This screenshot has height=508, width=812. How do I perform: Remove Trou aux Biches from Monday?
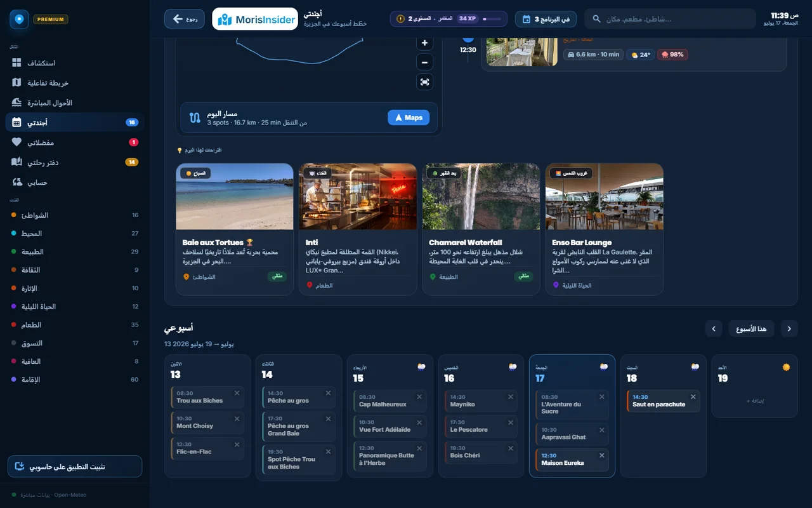(237, 393)
